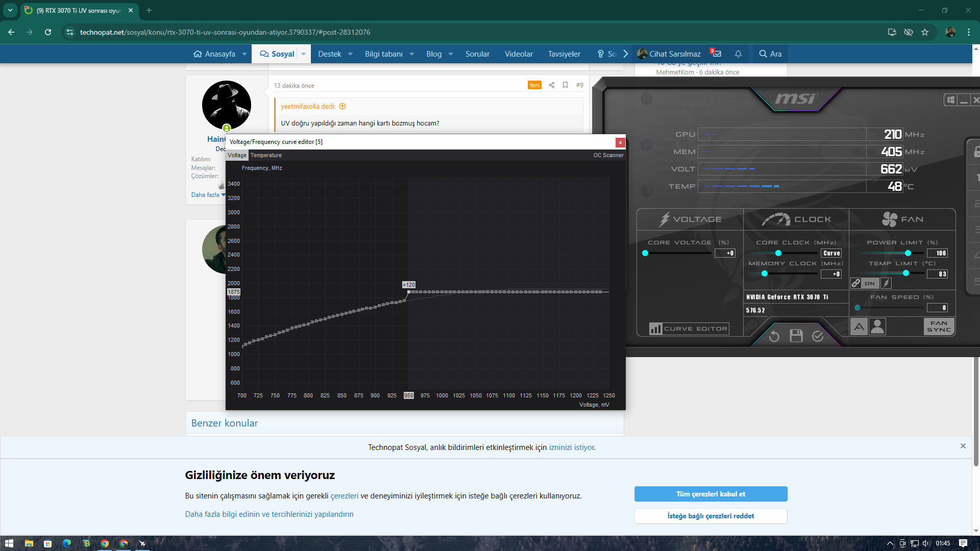Screen dimensions: 980x551
Task: Expand the Anasayfa dropdown arrow
Action: [x=244, y=54]
